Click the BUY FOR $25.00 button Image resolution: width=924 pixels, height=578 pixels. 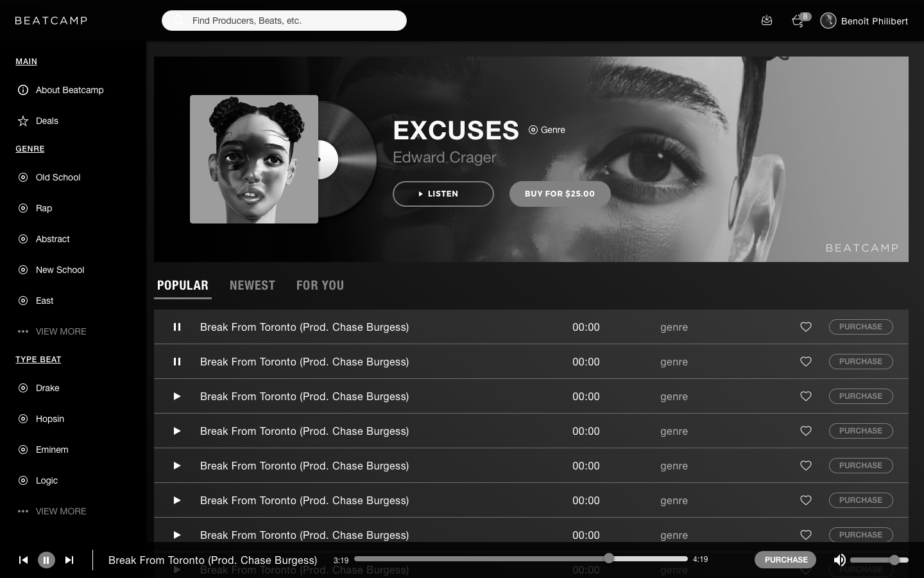click(560, 194)
